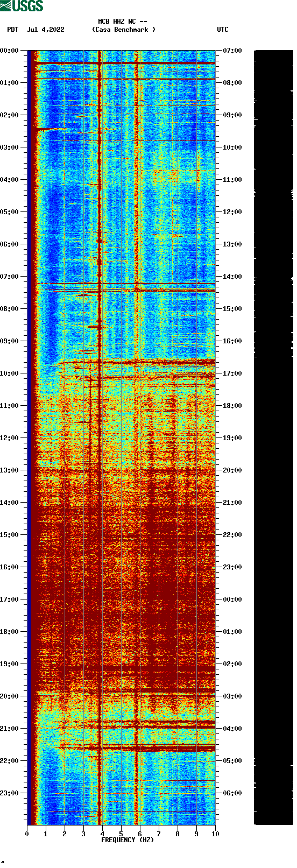Click the 10:00 UTC time tick label

[x=232, y=147]
